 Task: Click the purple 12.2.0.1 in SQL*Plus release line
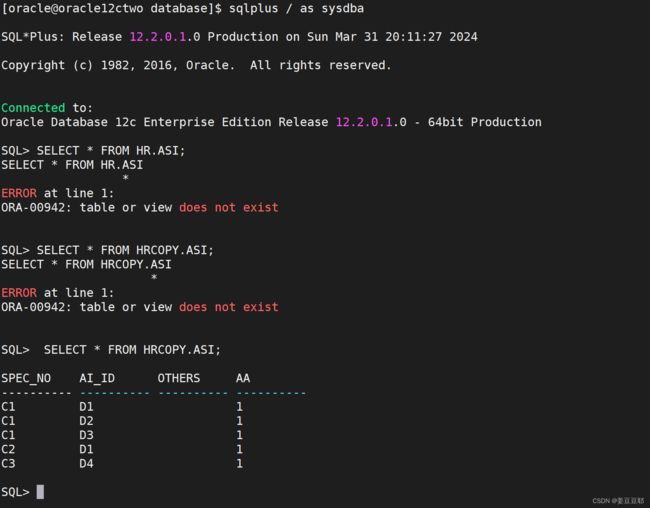tap(158, 37)
